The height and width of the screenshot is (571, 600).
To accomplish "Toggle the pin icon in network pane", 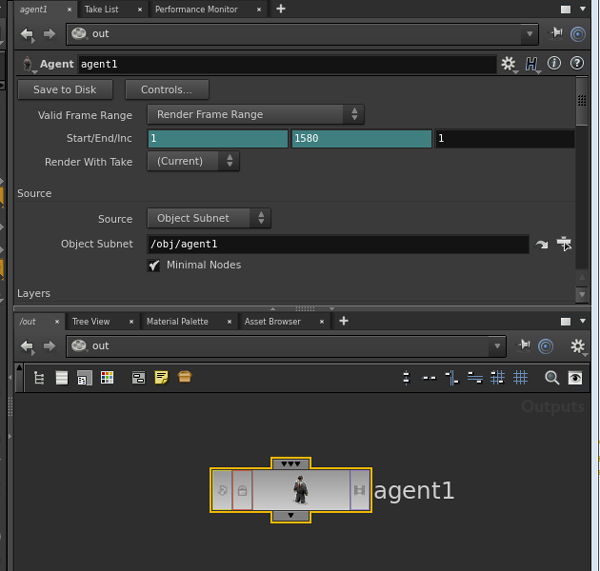I will point(523,346).
